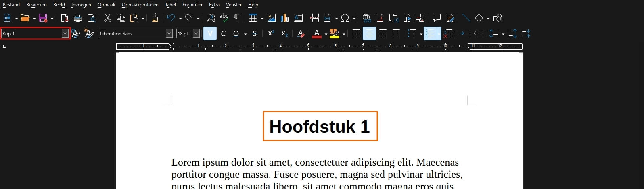Screen dimensions: 644x189
Task: Add a comment with speech bubble icon
Action: tap(436, 18)
